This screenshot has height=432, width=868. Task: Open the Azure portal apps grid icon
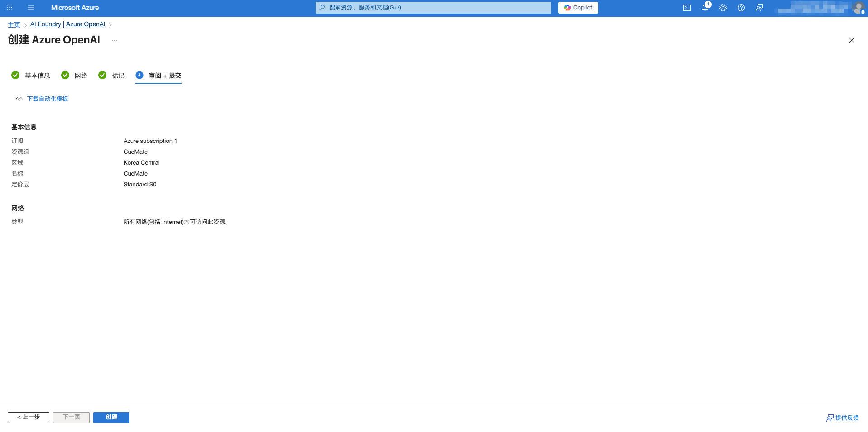(x=10, y=8)
